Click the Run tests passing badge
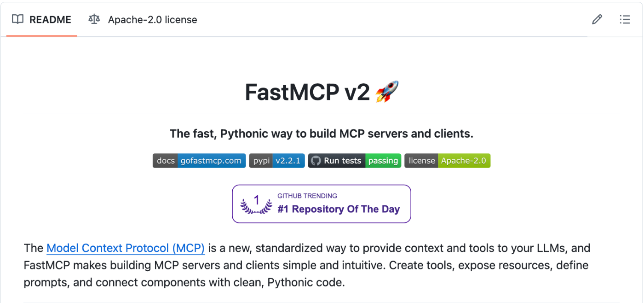Viewport: 644px width, 303px height. click(355, 161)
